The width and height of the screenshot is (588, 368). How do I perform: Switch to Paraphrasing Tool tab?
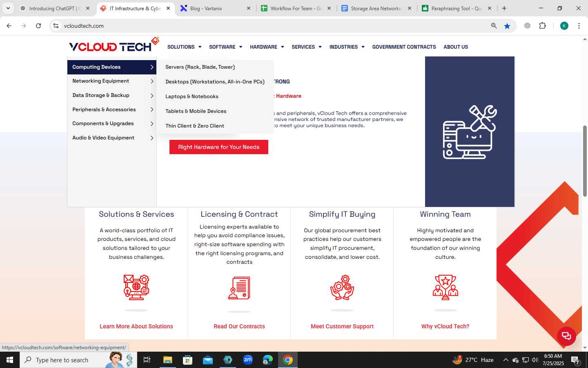pos(457,8)
